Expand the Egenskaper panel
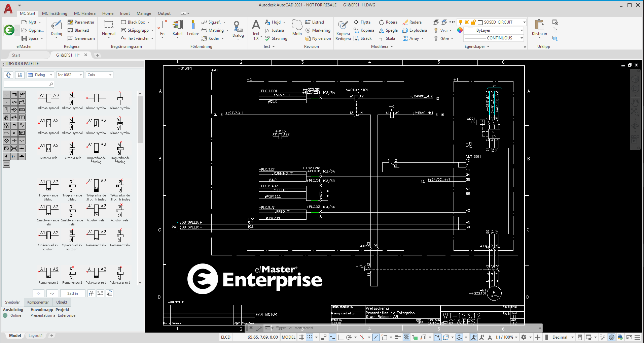Screen dimensions: 644x343 pyautogui.click(x=477, y=46)
